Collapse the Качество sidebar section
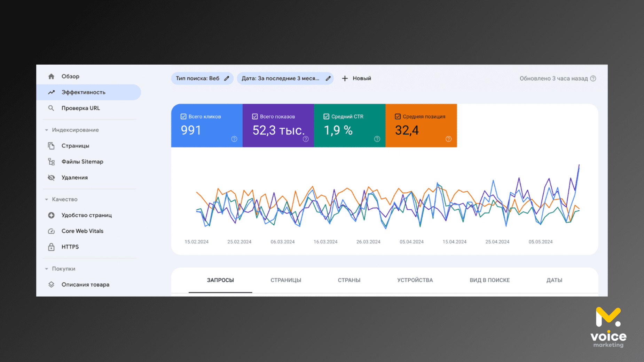Screen dimensions: 644x362 pyautogui.click(x=47, y=200)
